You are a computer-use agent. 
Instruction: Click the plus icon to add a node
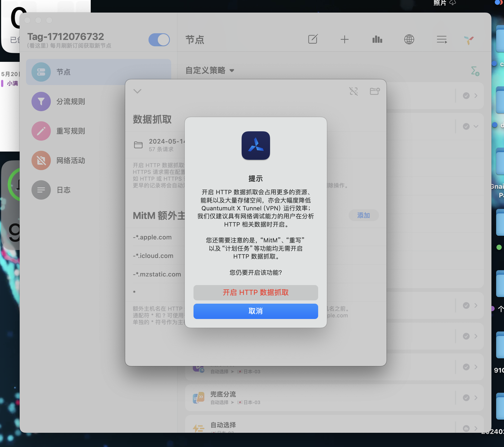344,39
